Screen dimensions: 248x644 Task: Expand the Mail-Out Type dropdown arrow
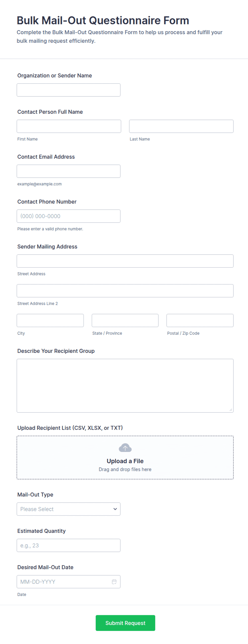pyautogui.click(x=115, y=509)
